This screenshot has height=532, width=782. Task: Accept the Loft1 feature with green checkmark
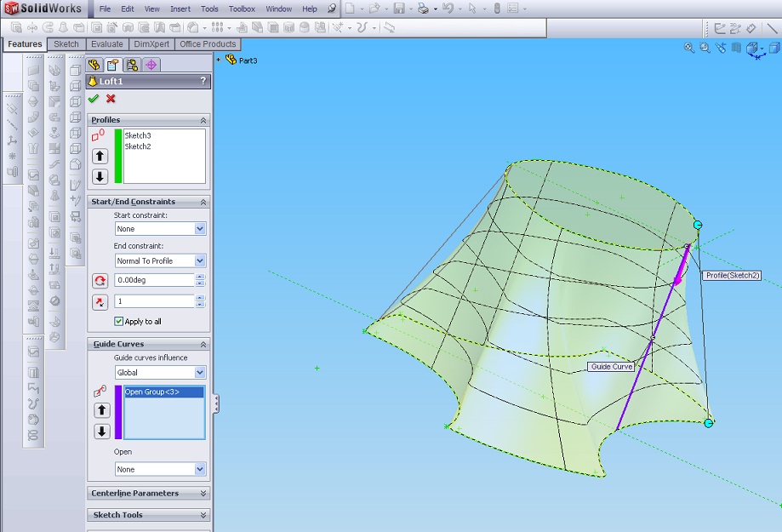(94, 99)
